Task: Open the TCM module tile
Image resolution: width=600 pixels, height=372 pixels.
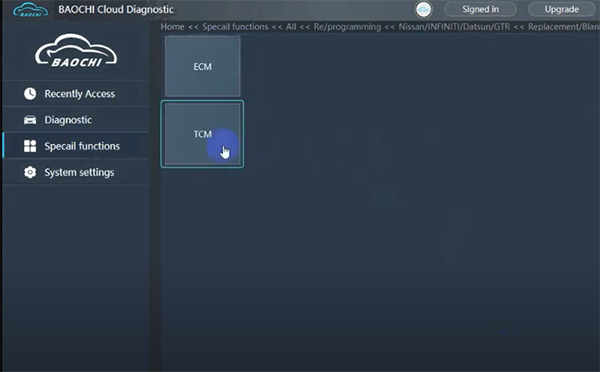Action: point(202,134)
